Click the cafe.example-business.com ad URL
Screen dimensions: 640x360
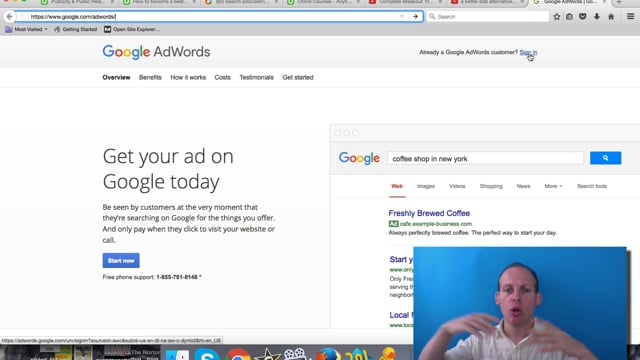click(x=436, y=224)
